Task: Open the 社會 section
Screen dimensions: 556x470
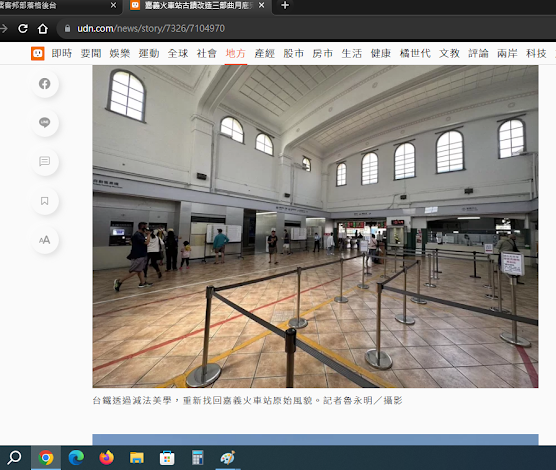Action: click(207, 54)
